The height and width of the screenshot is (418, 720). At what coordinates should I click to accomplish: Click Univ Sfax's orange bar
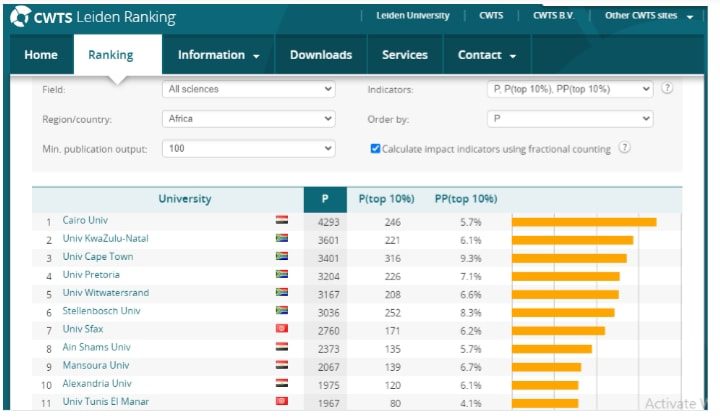click(558, 331)
